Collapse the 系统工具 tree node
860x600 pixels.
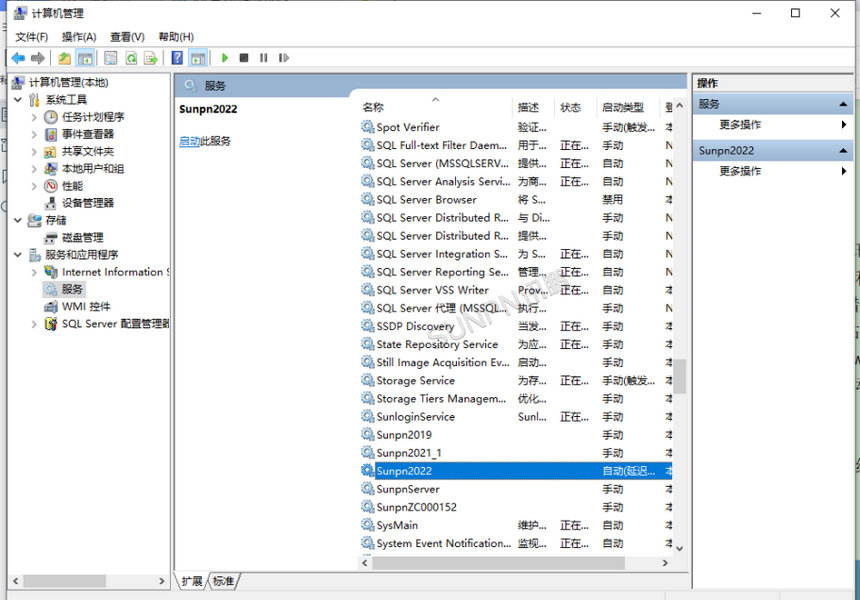point(18,100)
